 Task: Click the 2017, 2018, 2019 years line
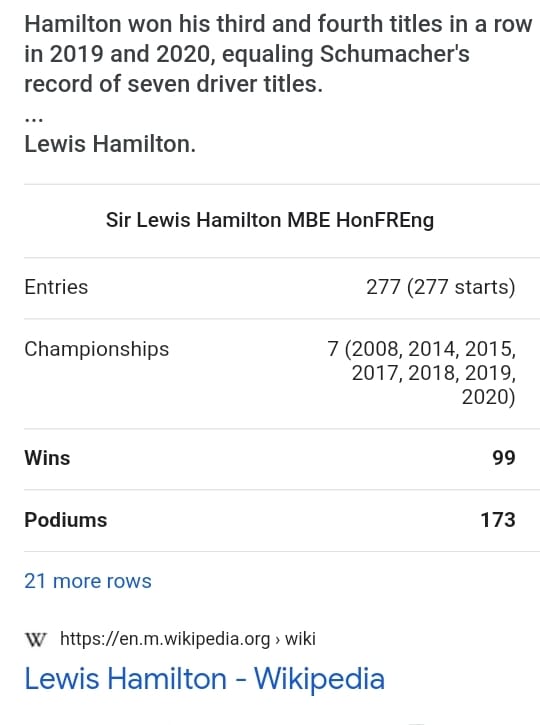click(434, 373)
